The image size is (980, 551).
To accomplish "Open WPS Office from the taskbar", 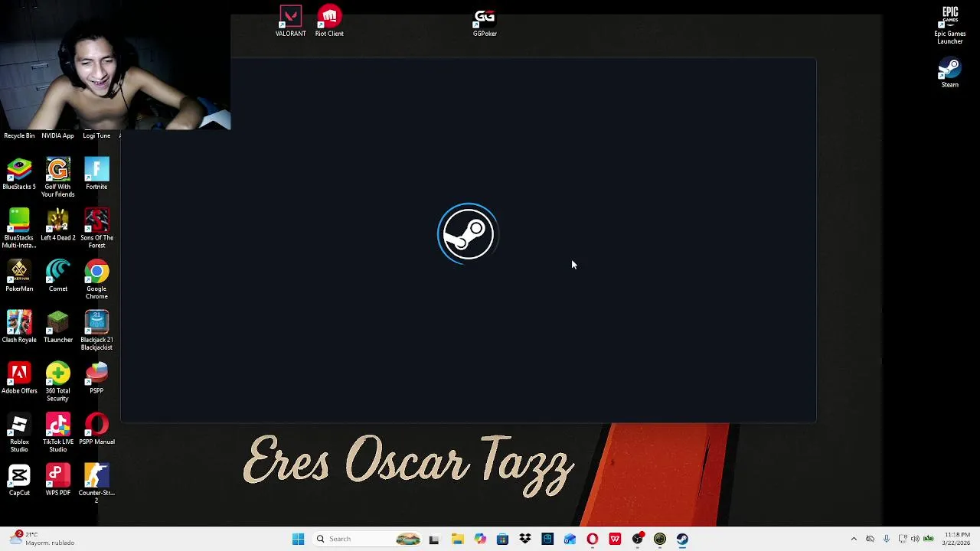I will [615, 539].
